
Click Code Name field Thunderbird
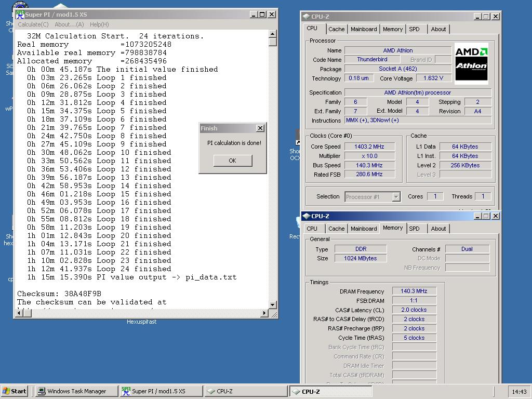tap(372, 59)
